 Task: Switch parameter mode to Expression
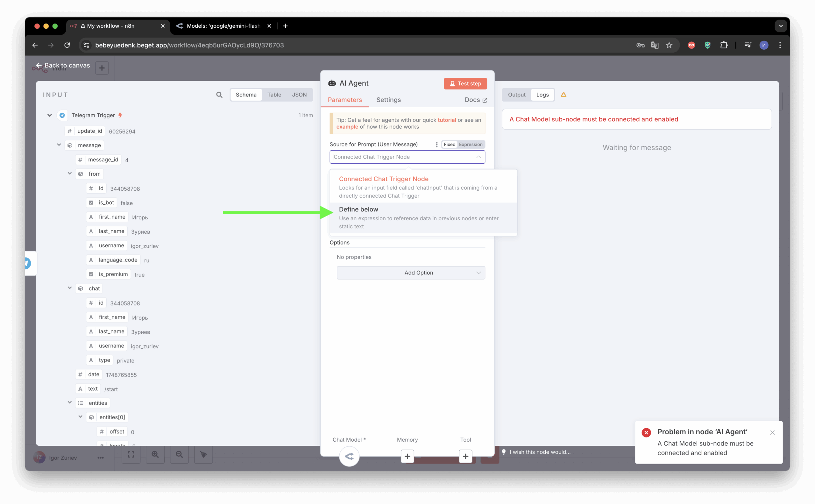pyautogui.click(x=470, y=144)
